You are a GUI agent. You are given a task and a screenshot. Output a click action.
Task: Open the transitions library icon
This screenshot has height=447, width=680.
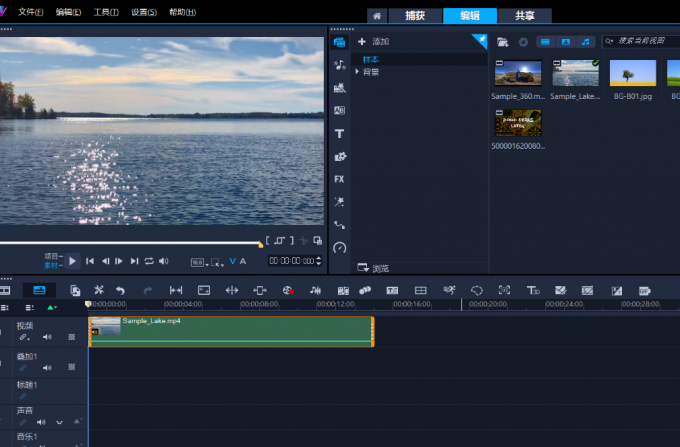pos(339,110)
